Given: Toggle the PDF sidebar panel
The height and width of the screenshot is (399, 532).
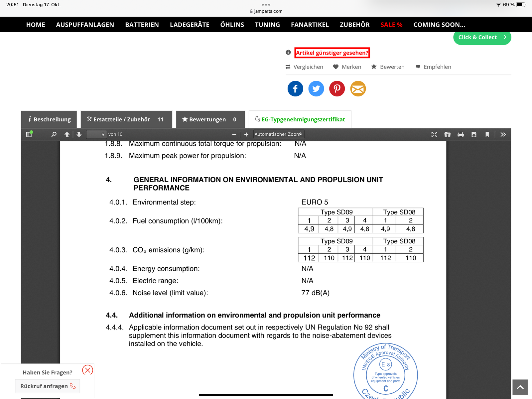Looking at the screenshot, I should pyautogui.click(x=29, y=134).
